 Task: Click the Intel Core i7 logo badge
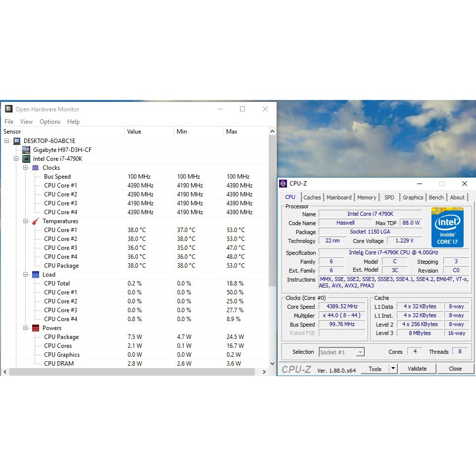pyautogui.click(x=447, y=227)
